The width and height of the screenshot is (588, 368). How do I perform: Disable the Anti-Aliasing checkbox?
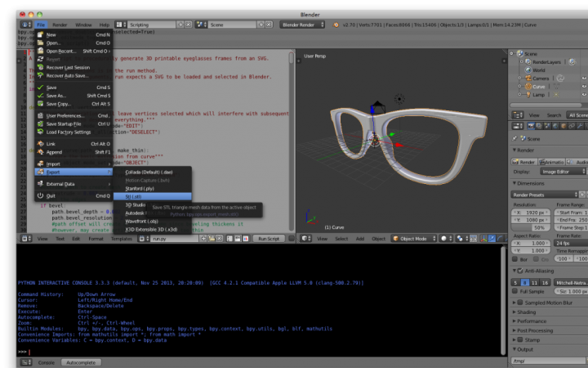pyautogui.click(x=520, y=271)
